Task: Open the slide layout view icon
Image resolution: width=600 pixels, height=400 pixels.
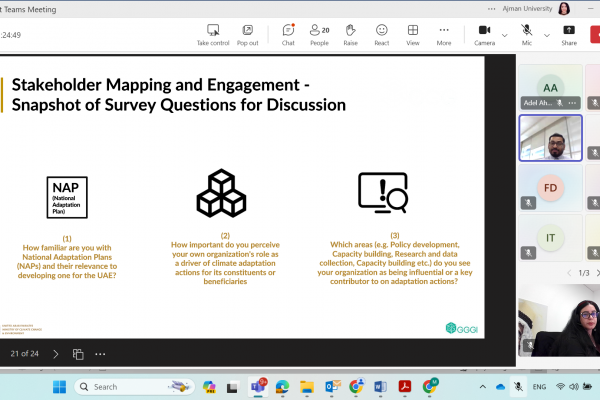Action: [78, 353]
